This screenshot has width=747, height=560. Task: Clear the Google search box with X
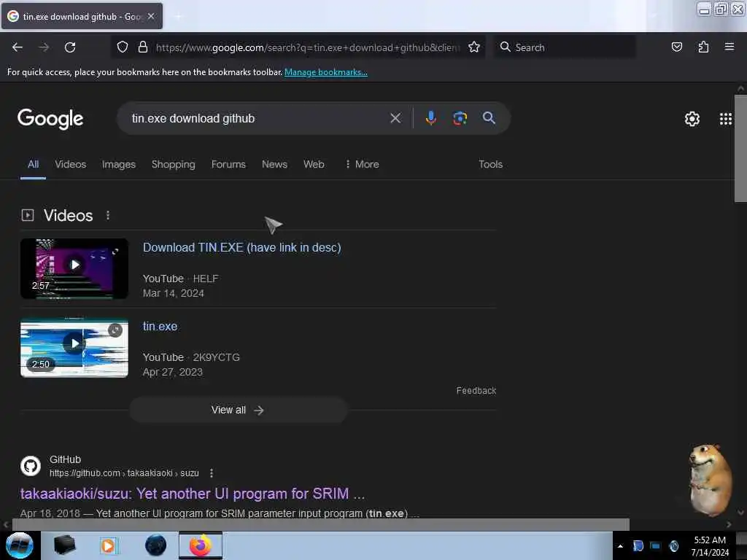[395, 118]
